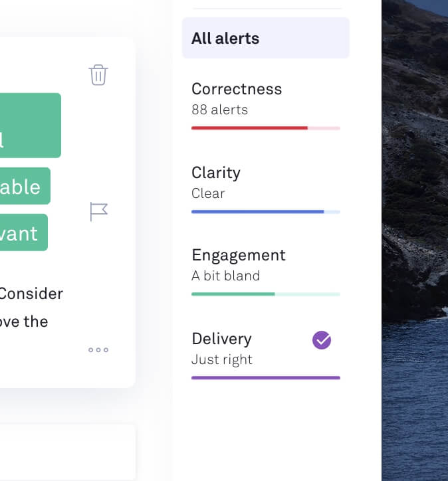
Task: Open the Correctness category
Action: click(237, 89)
